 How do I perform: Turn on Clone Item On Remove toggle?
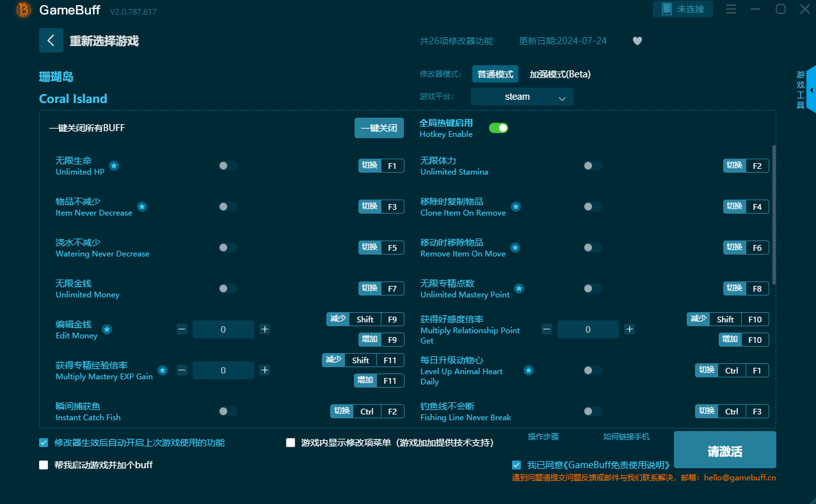click(592, 207)
